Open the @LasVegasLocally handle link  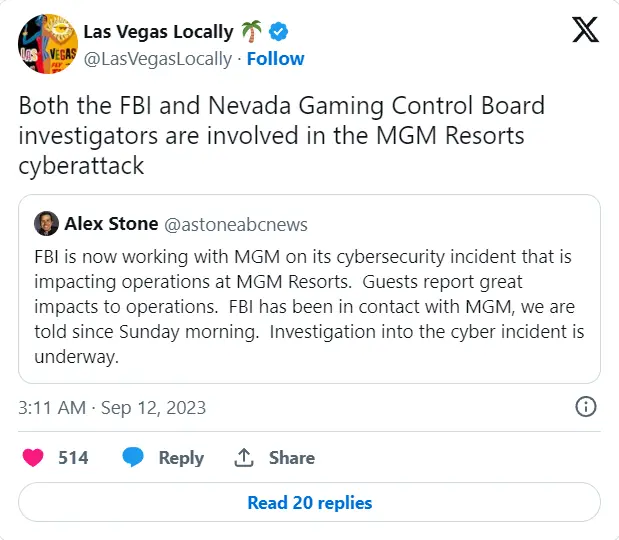pos(157,58)
